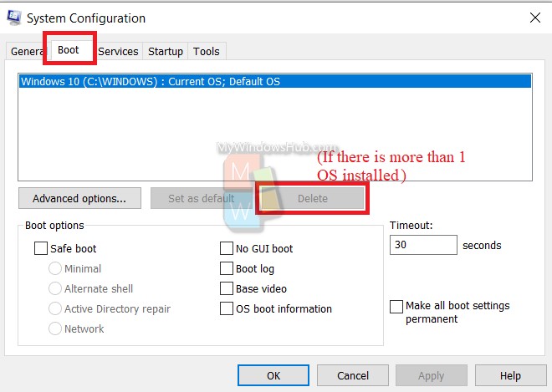Open the Tools tab
This screenshot has height=392, width=552.
tap(207, 51)
